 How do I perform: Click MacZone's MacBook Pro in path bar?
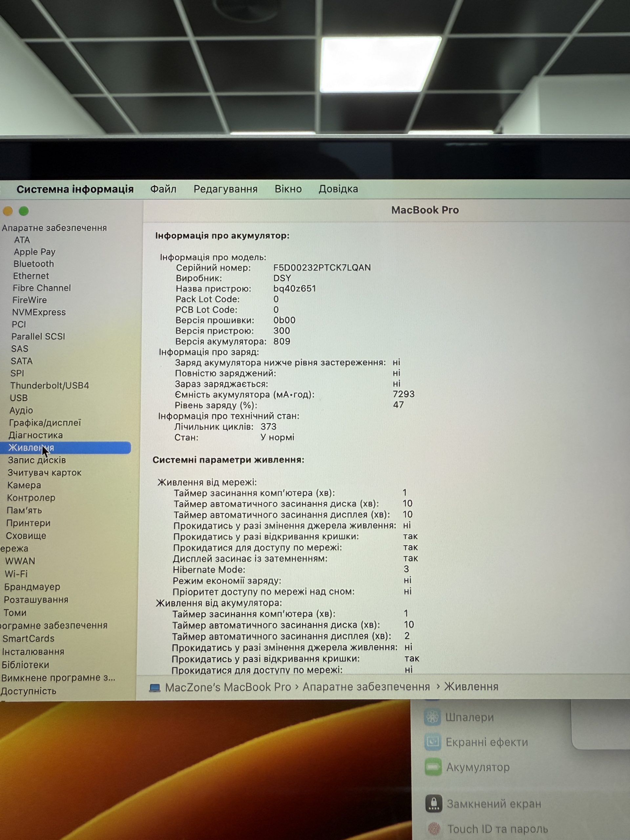click(228, 687)
